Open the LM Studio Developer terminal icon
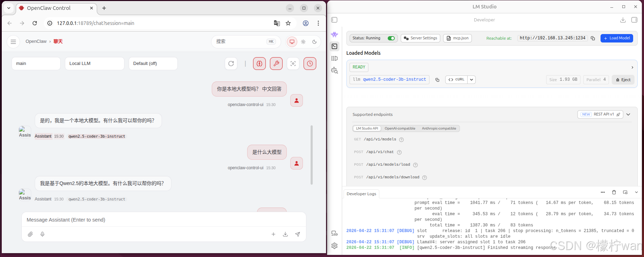Screen dimensions: 644x257 click(x=335, y=46)
